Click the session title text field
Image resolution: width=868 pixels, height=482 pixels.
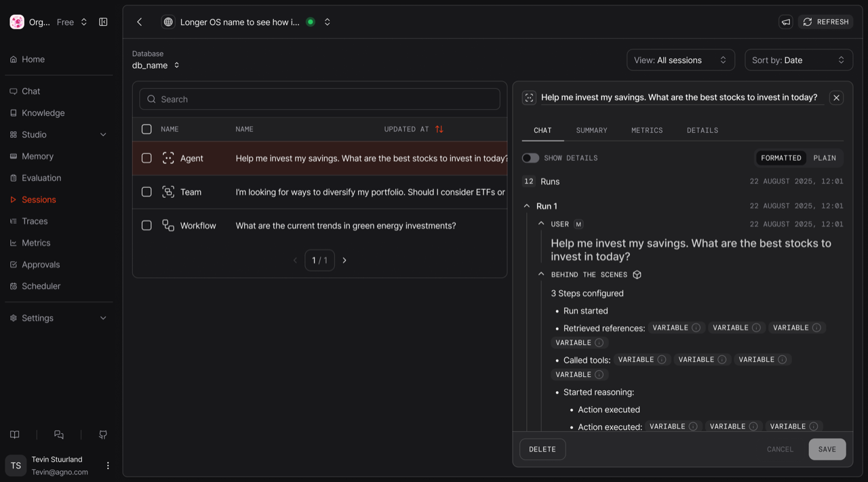(x=682, y=98)
